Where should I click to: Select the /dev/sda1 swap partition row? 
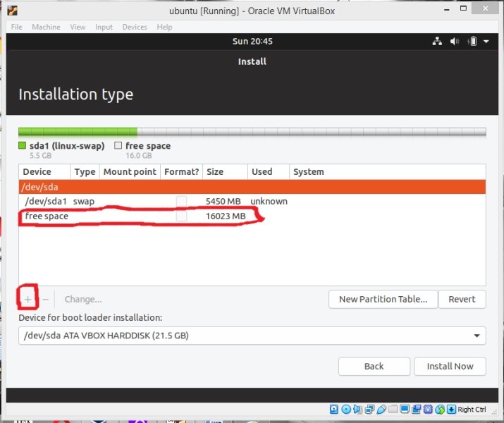(x=252, y=201)
